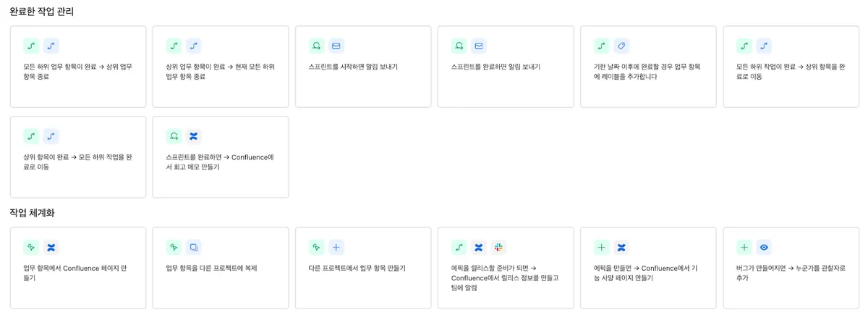
Task: Click the label tag icon in the due-date card
Action: [x=621, y=46]
